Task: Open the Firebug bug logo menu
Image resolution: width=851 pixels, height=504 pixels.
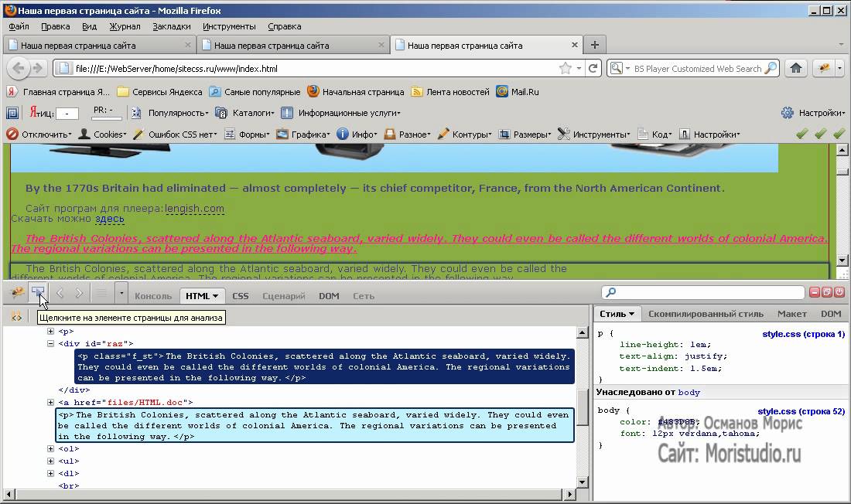Action: 18,293
